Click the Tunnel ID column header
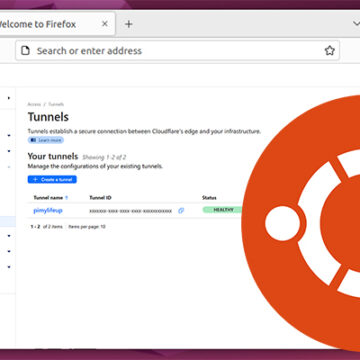The height and width of the screenshot is (360, 360). [100, 198]
